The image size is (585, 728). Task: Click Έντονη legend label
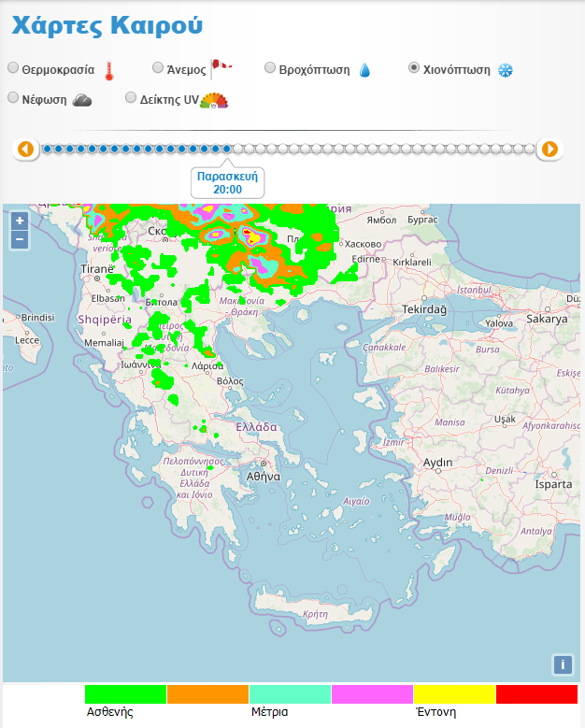pos(436,712)
